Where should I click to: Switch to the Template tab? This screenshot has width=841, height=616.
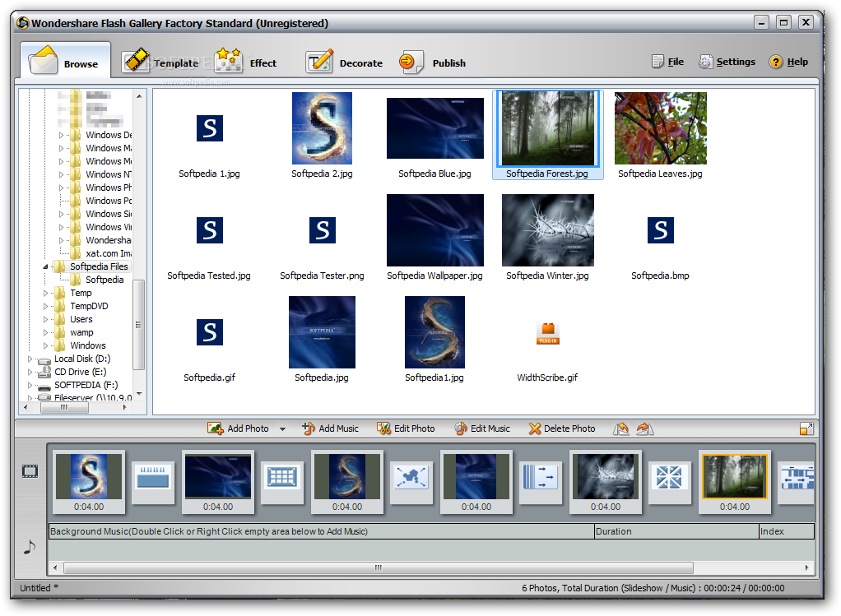coord(160,63)
